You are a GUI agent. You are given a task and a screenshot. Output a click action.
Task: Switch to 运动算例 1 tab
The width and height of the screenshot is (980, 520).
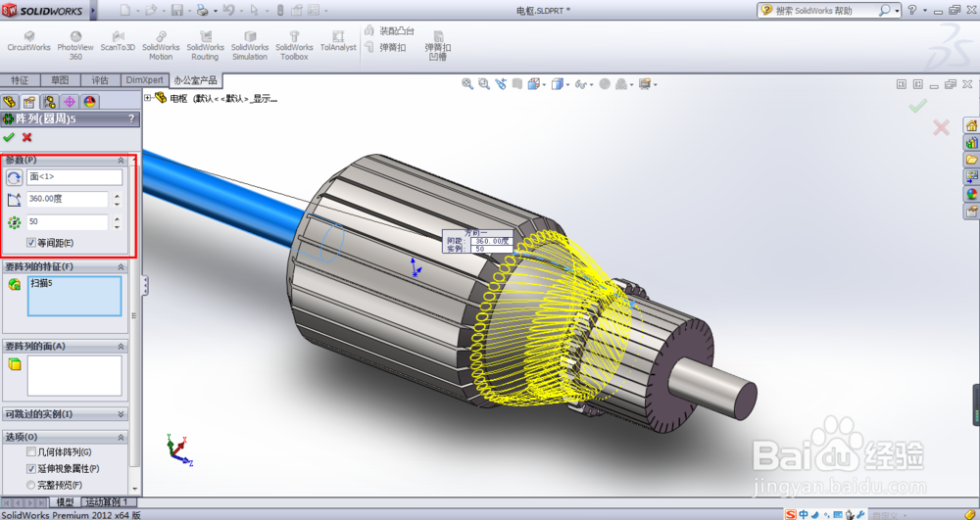point(107,502)
